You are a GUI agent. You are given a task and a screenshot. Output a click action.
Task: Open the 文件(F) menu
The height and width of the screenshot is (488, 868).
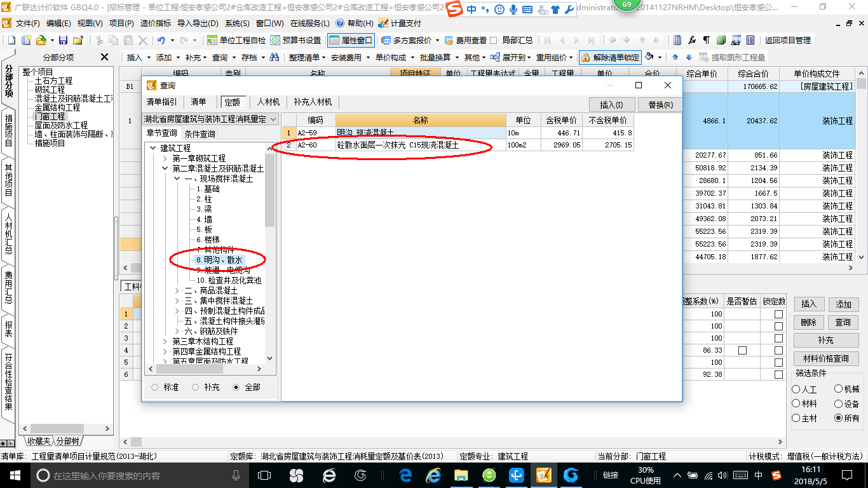click(x=27, y=24)
